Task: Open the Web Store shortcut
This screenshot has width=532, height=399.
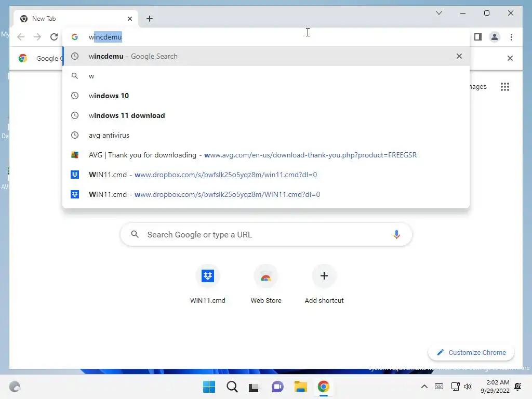Action: 266,284
